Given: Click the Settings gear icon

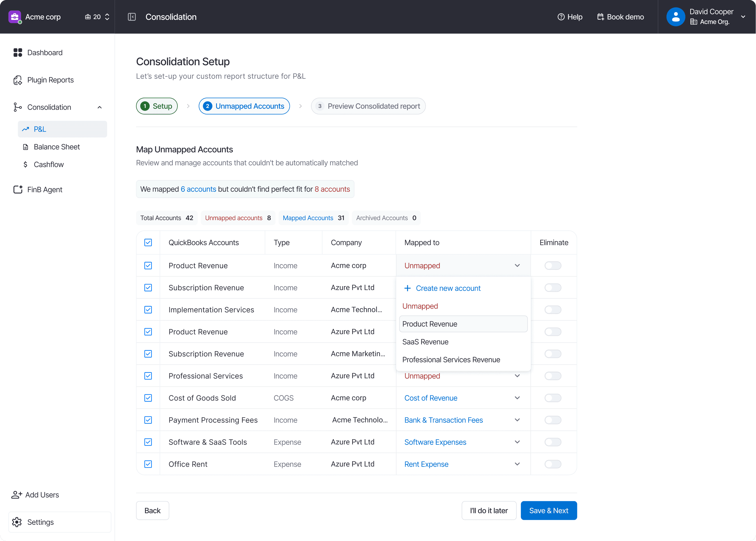Looking at the screenshot, I should click(x=17, y=522).
